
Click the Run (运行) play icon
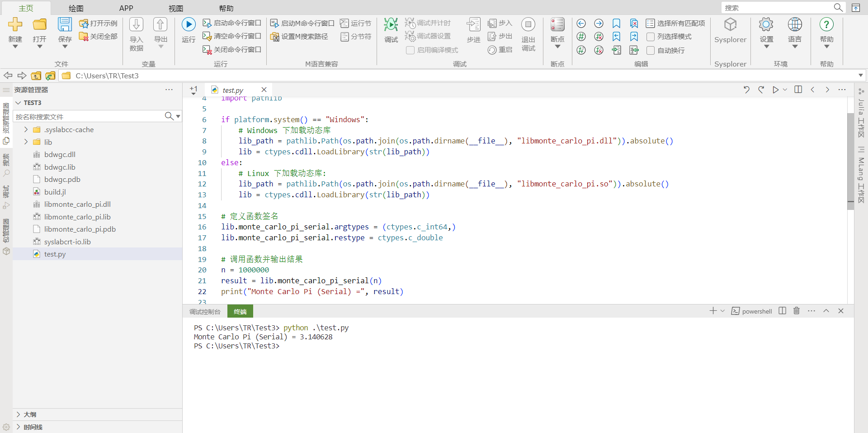[189, 24]
